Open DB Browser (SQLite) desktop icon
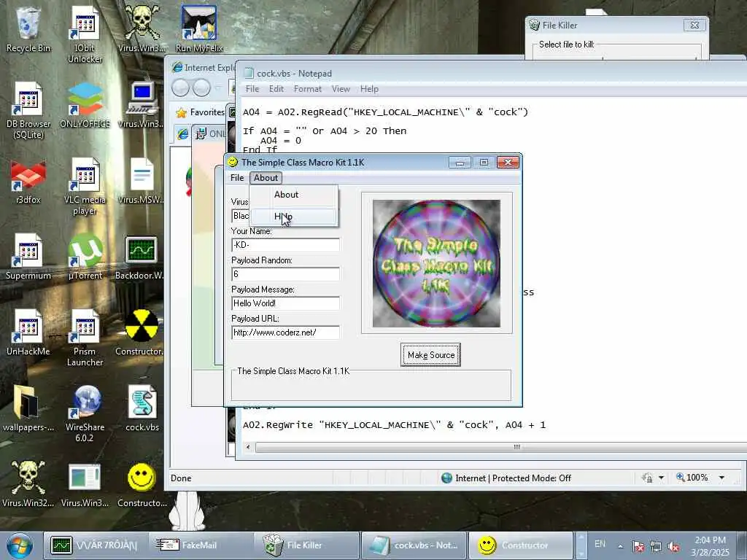747x560 pixels. coord(28,111)
